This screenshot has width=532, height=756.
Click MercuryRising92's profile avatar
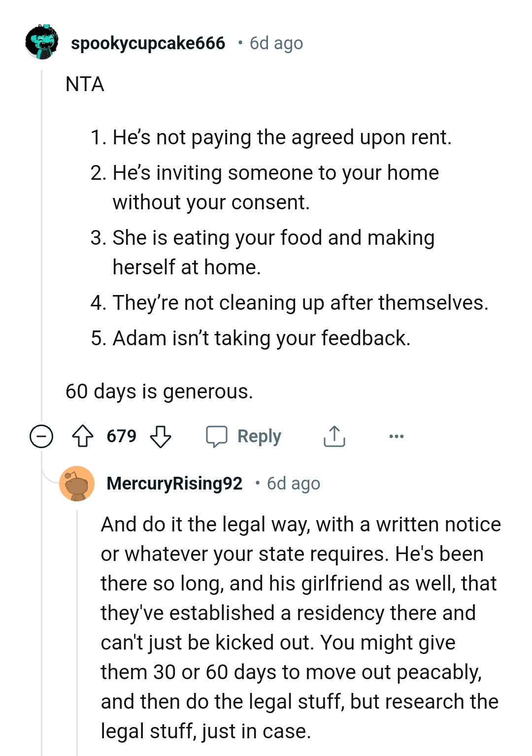coord(77,484)
